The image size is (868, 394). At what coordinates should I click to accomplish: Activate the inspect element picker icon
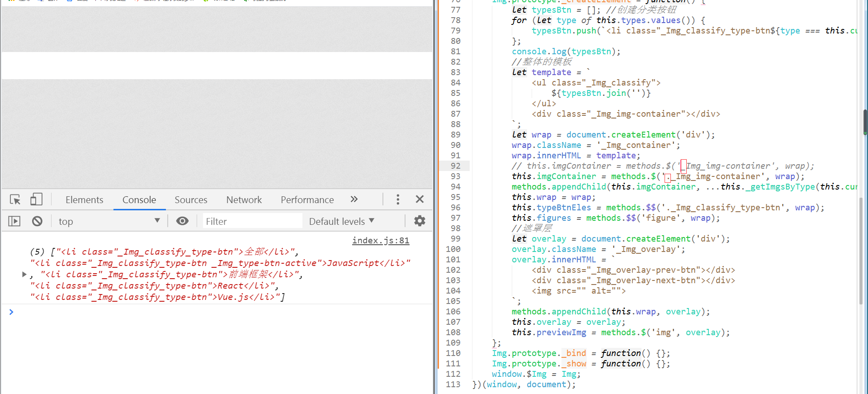15,199
